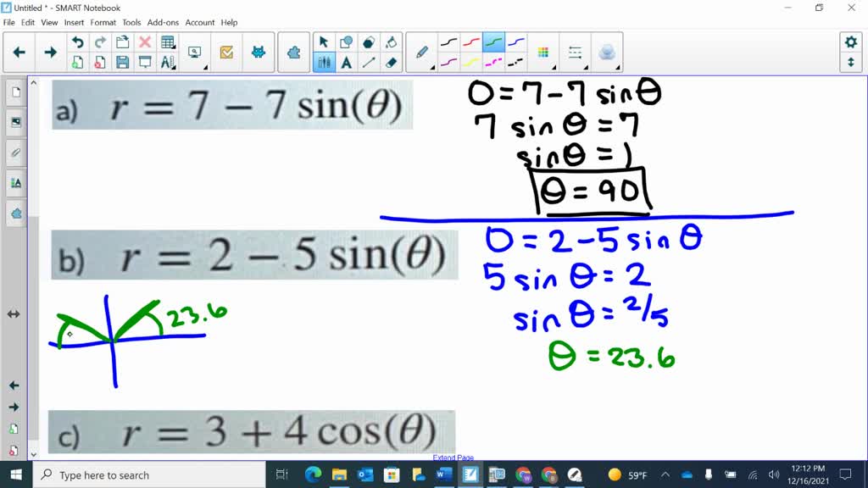
Task: Click the Extend Page link
Action: point(453,457)
